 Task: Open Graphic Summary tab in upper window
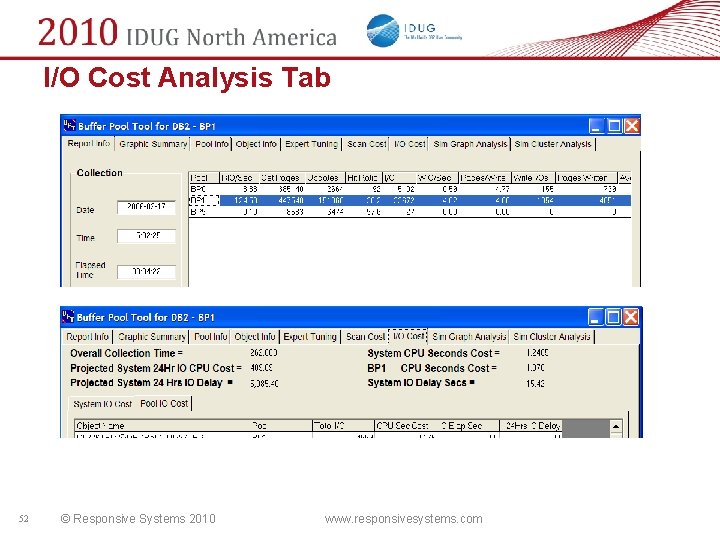(x=153, y=144)
